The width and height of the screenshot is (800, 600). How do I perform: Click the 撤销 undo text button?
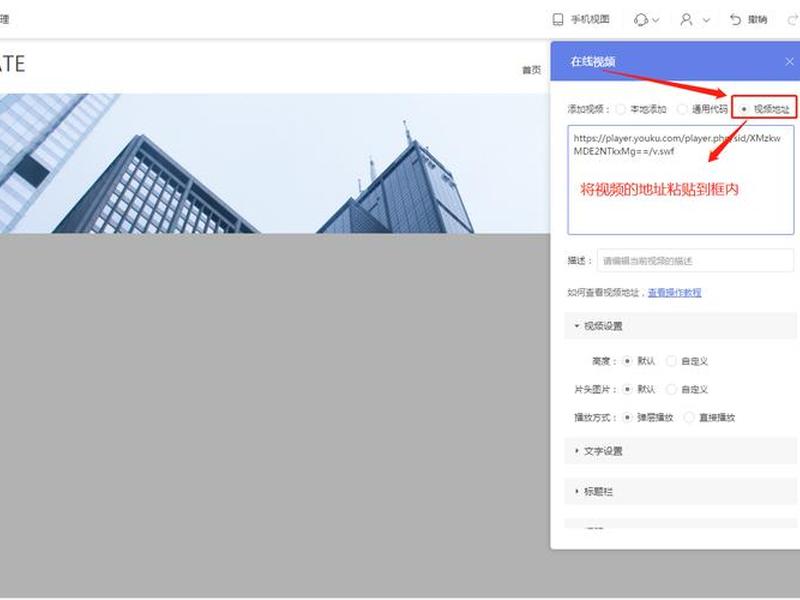point(758,19)
